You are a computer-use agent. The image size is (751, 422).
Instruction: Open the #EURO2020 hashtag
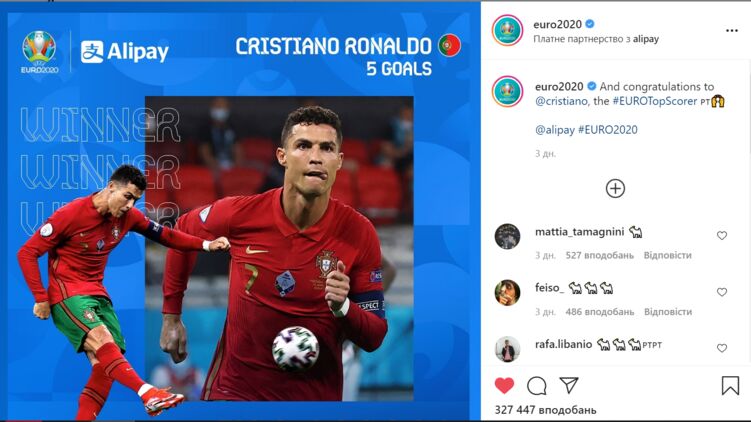tap(608, 130)
